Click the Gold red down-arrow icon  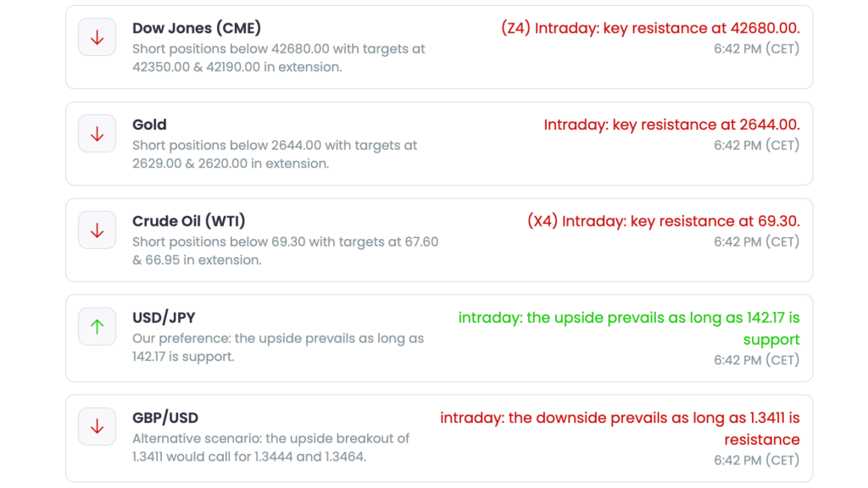coord(97,133)
